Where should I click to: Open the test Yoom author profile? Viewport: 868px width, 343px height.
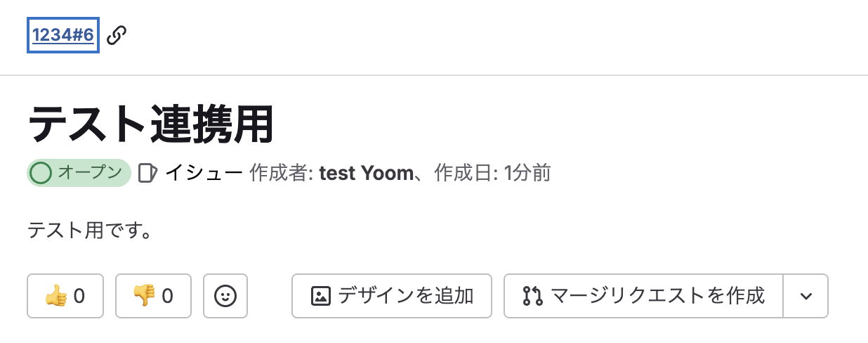click(366, 172)
